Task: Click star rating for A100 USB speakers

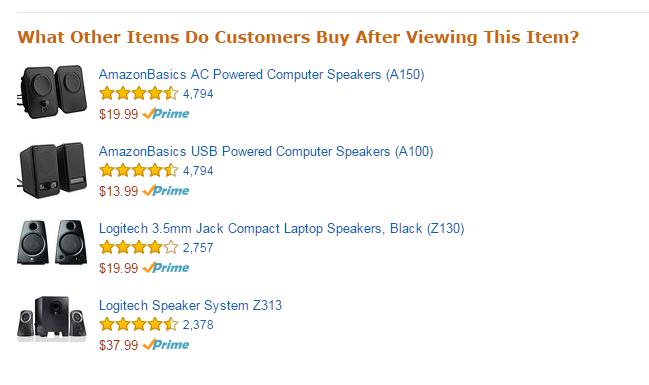Action: pos(139,171)
